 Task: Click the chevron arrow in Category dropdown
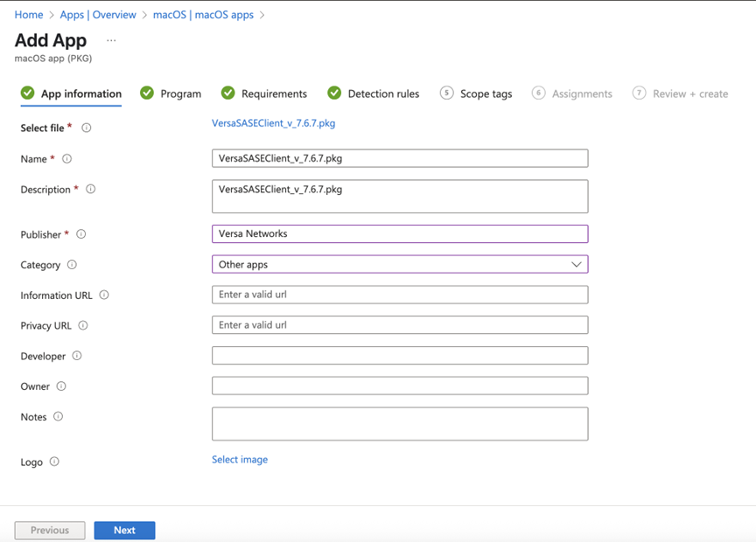point(576,265)
